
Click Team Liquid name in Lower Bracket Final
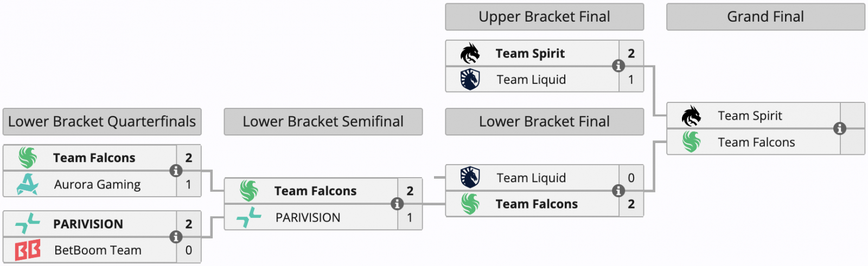[x=531, y=178]
